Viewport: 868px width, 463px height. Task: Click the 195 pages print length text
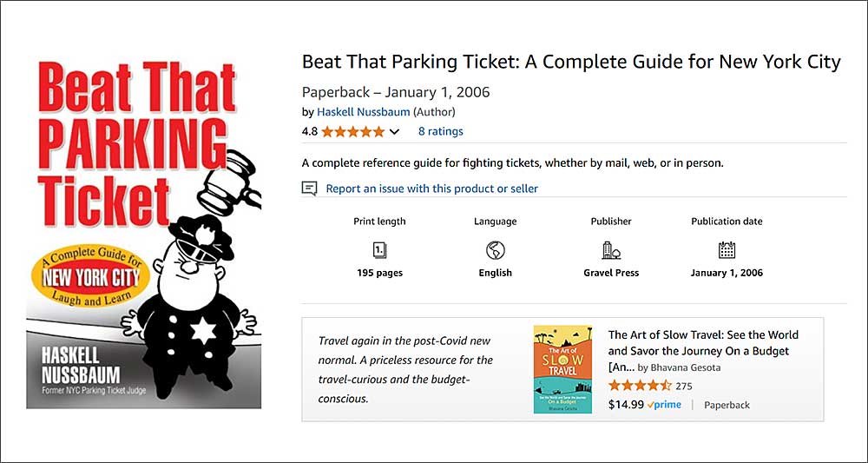tap(379, 273)
